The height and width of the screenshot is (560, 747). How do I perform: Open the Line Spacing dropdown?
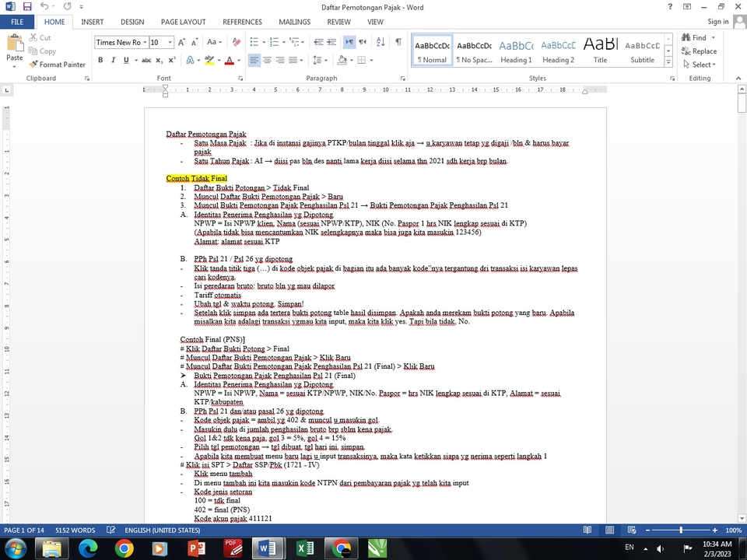point(320,60)
